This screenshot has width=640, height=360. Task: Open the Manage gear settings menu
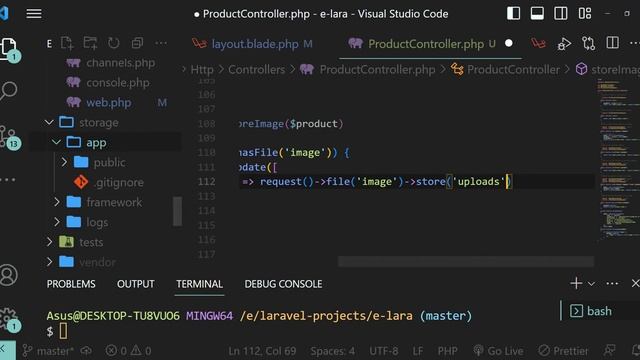tap(9, 319)
